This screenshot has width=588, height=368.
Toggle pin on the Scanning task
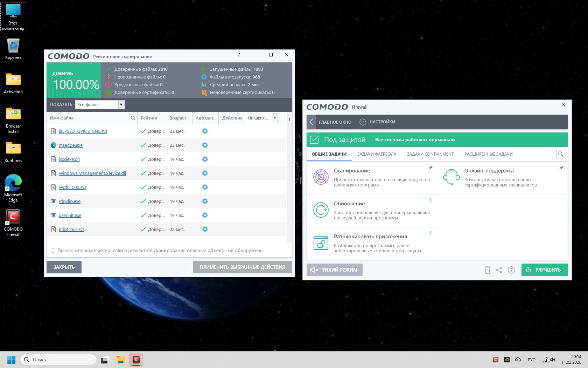click(x=430, y=168)
